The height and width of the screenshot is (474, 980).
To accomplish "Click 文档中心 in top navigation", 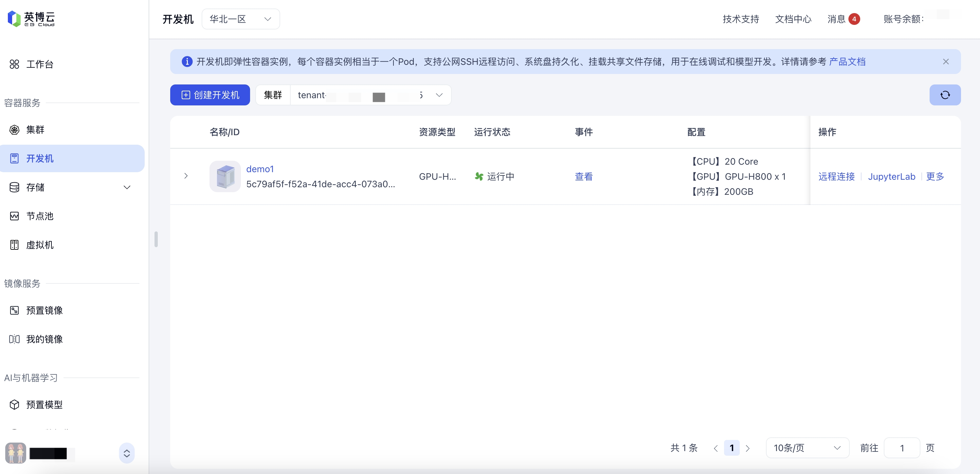I will (793, 19).
